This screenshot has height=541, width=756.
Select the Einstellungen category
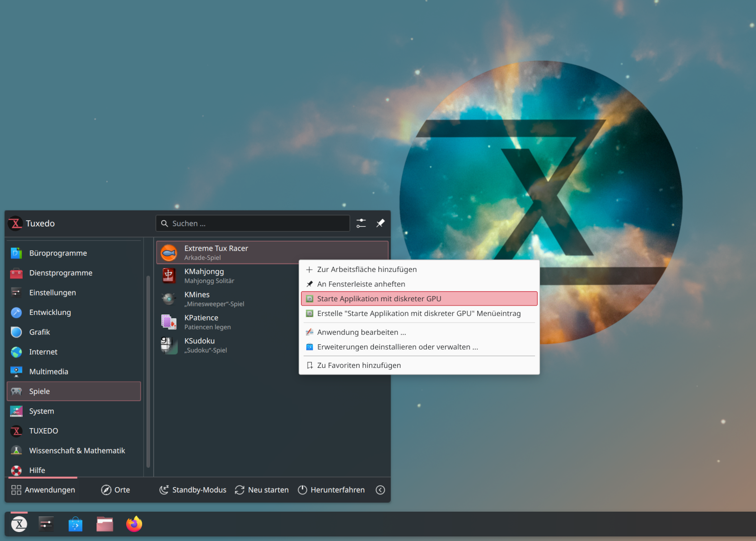(x=74, y=293)
